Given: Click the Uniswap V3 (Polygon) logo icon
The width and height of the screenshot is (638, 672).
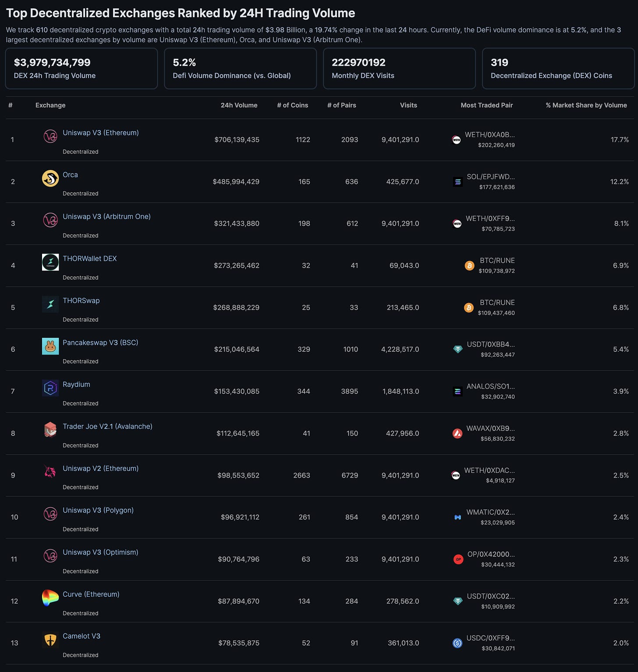Looking at the screenshot, I should point(50,513).
